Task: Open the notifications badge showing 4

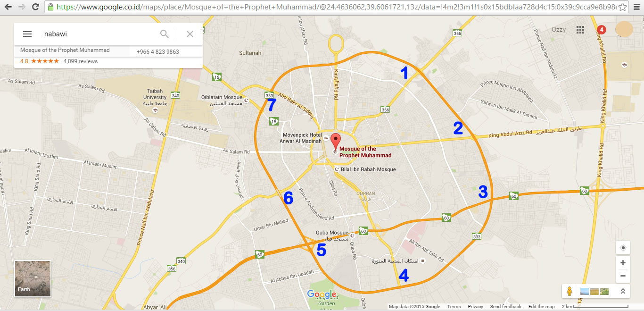Action: click(601, 30)
